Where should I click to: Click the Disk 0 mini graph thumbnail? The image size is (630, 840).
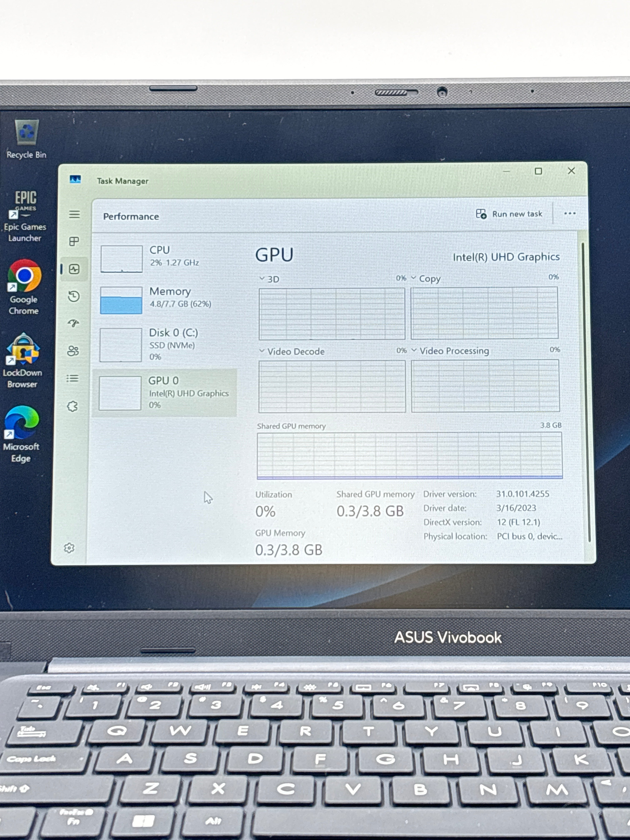[121, 345]
